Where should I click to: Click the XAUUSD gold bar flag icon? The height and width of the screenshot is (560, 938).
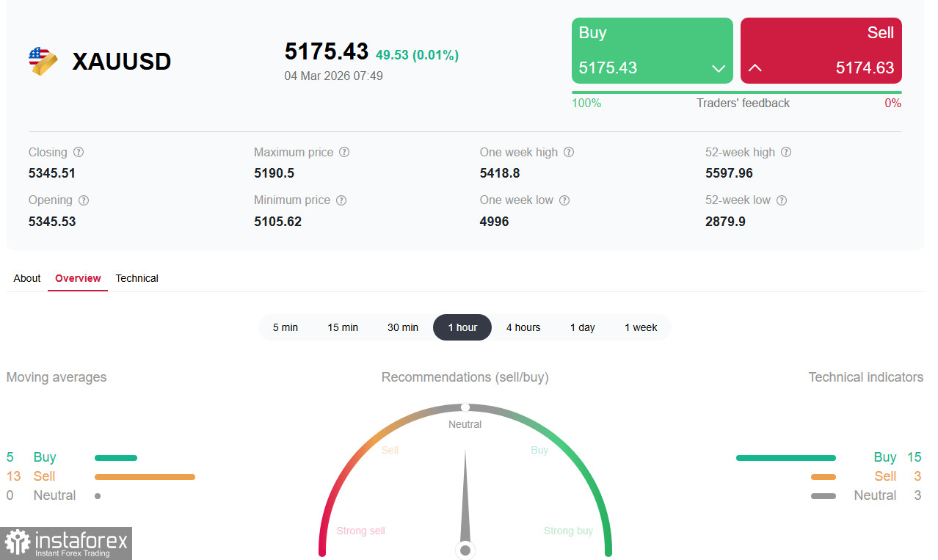43,61
